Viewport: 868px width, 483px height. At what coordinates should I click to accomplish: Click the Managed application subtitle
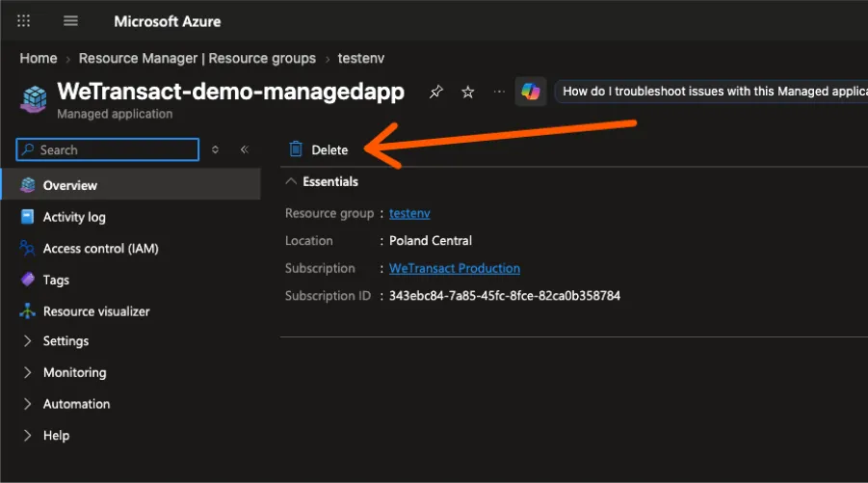115,114
